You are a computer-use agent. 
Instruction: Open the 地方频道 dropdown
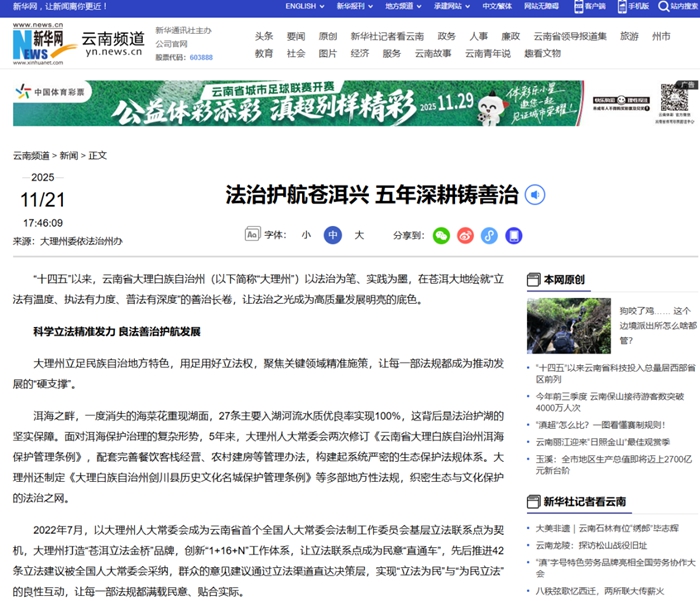click(404, 6)
